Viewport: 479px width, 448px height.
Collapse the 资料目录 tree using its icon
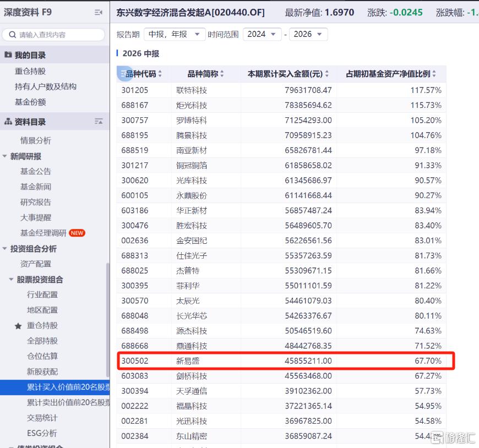99,122
